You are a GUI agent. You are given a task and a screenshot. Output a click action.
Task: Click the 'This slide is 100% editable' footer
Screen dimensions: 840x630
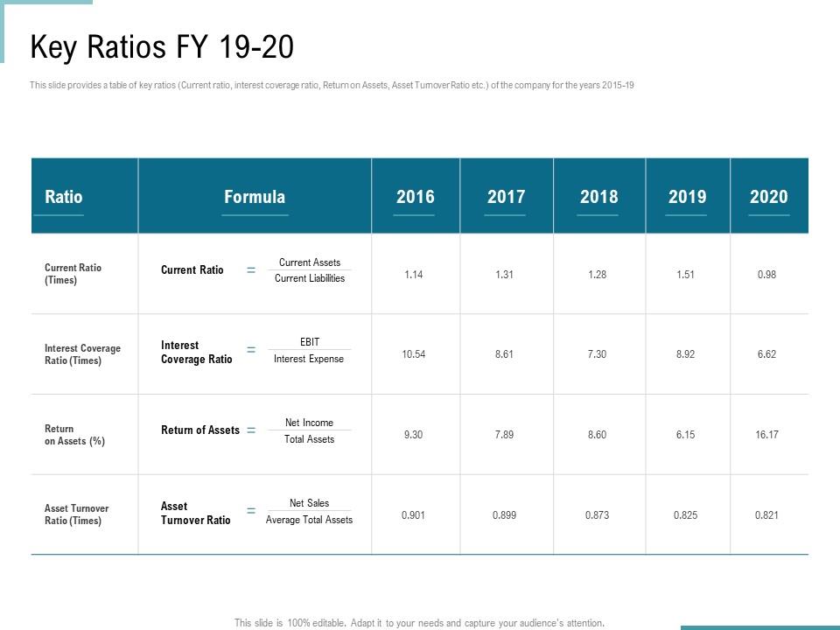pyautogui.click(x=419, y=622)
